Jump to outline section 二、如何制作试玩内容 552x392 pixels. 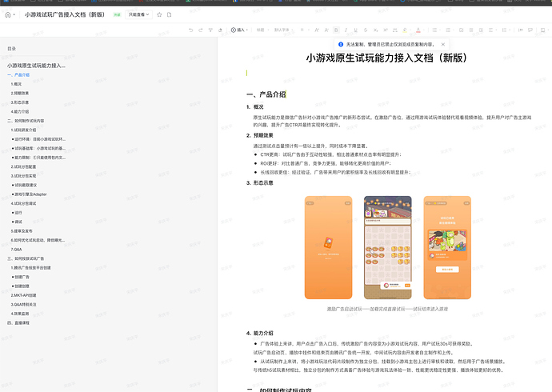click(26, 121)
